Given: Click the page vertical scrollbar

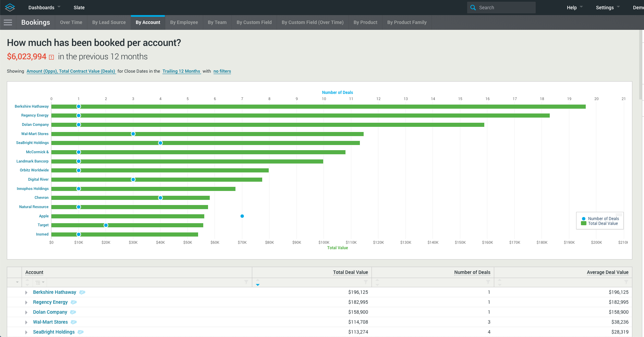Looking at the screenshot, I should click(641, 65).
